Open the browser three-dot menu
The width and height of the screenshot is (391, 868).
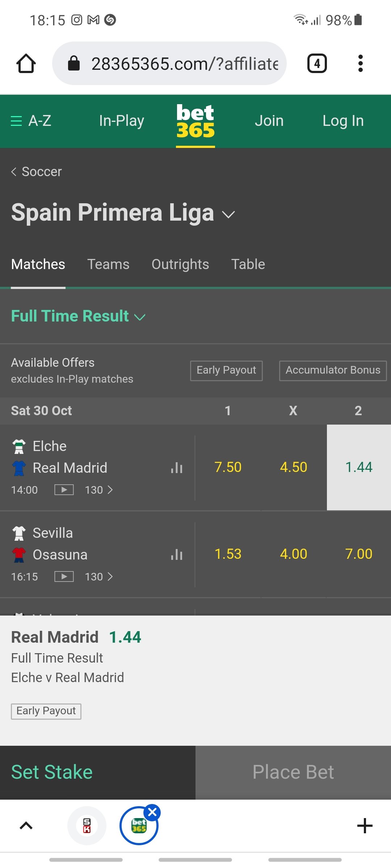pyautogui.click(x=360, y=64)
